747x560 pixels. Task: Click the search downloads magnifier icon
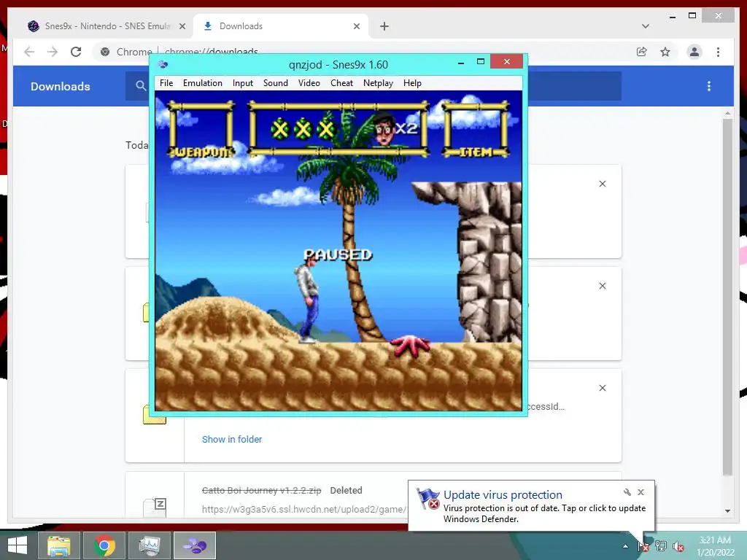pos(141,86)
